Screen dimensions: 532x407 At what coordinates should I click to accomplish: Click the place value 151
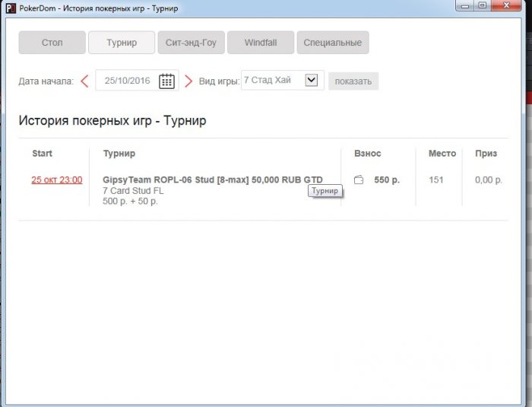[x=436, y=180]
